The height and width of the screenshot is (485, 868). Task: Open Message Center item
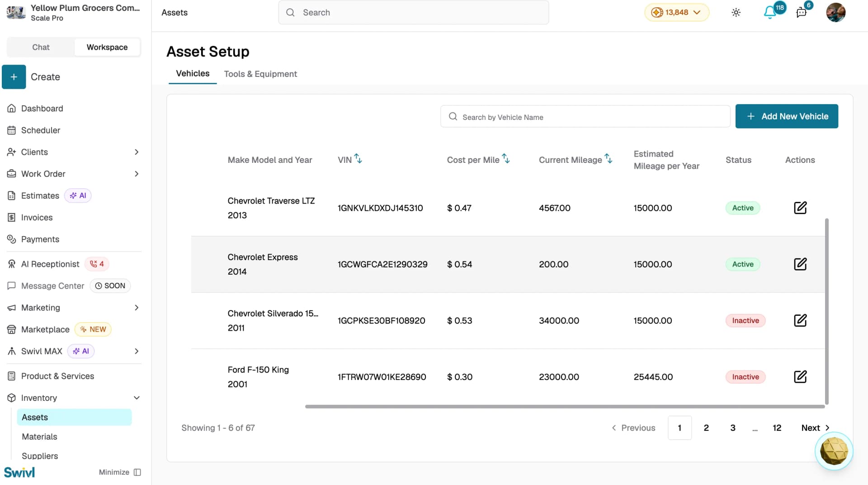[52, 286]
